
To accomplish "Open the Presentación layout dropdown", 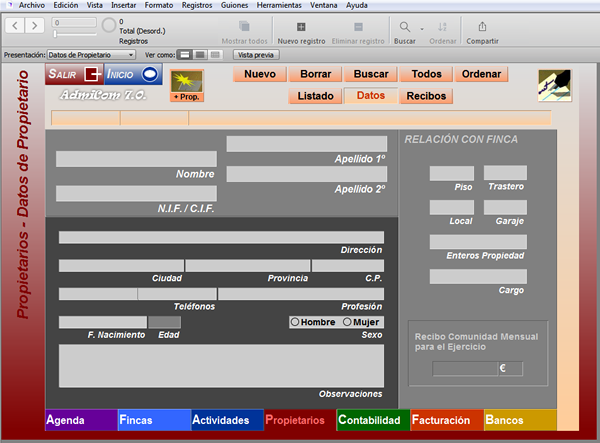I will [x=91, y=55].
